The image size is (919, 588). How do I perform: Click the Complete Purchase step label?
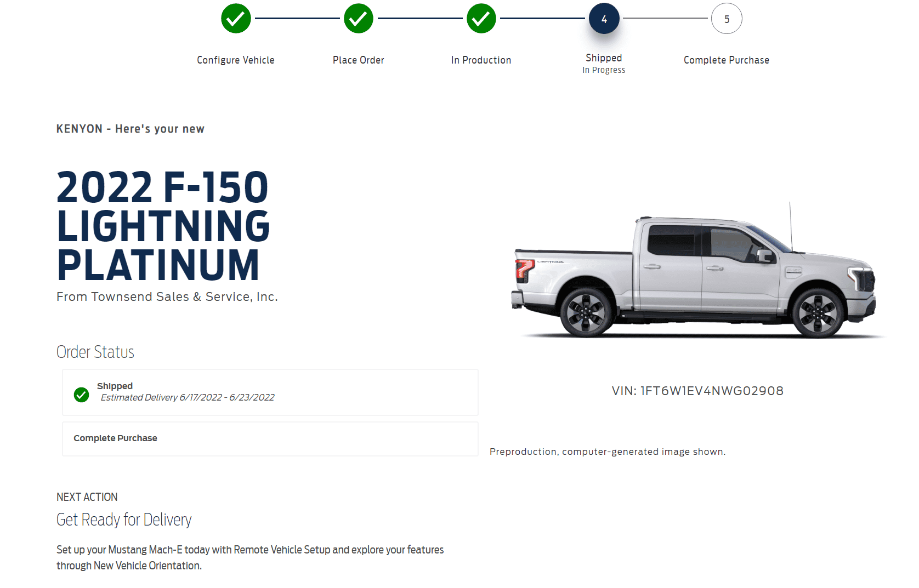pyautogui.click(x=727, y=60)
